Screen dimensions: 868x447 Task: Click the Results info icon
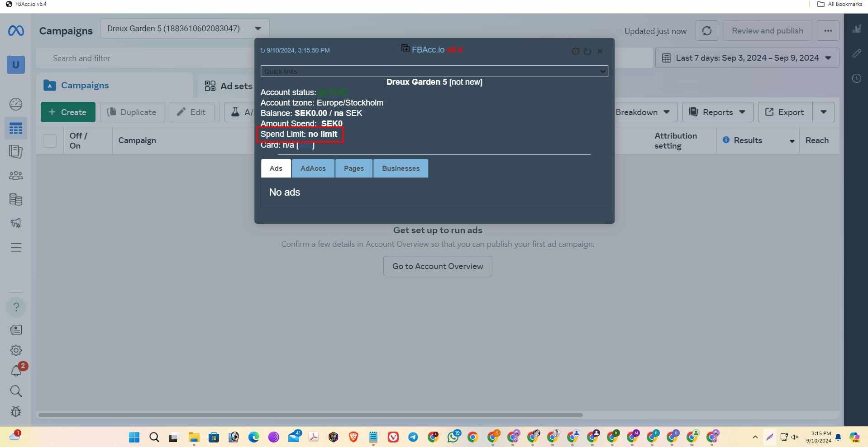(x=726, y=140)
